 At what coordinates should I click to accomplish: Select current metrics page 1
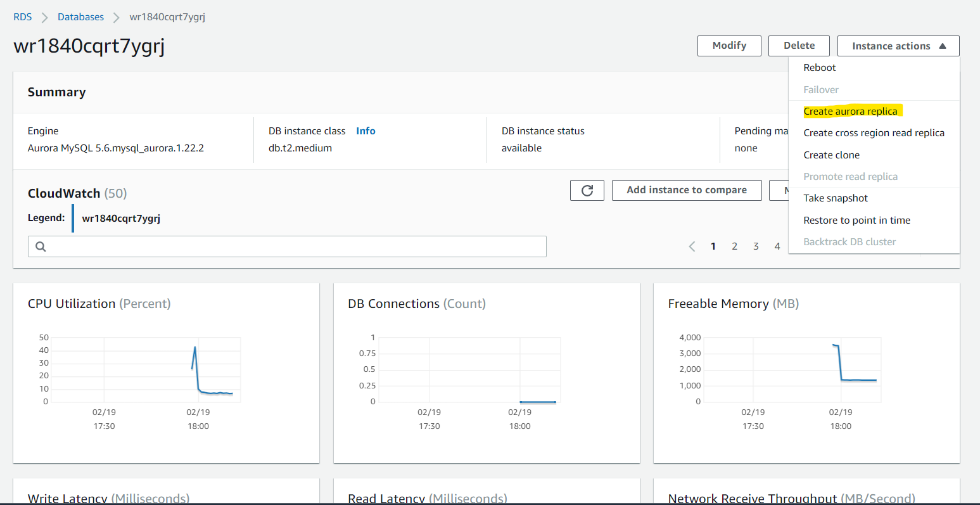tap(713, 246)
